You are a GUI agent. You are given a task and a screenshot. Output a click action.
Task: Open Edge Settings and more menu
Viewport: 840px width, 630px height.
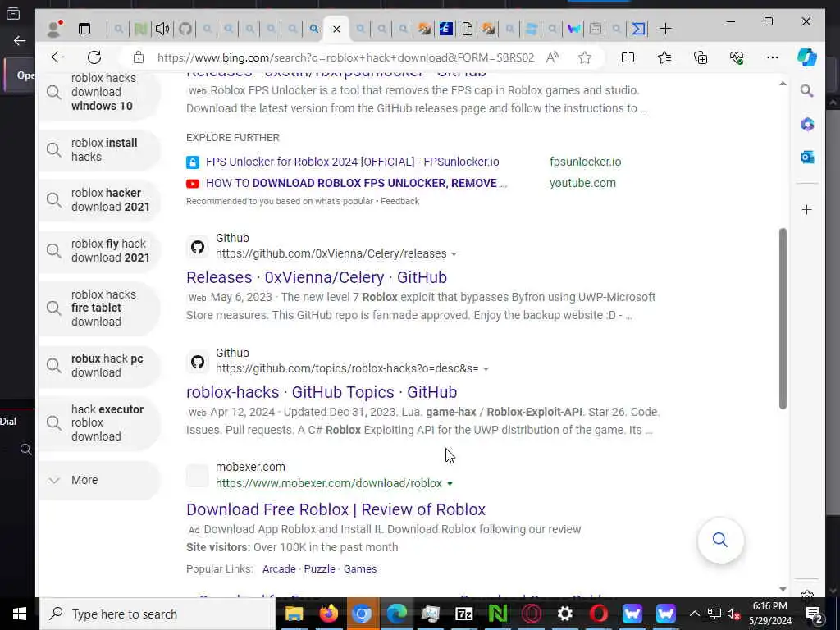(772, 57)
